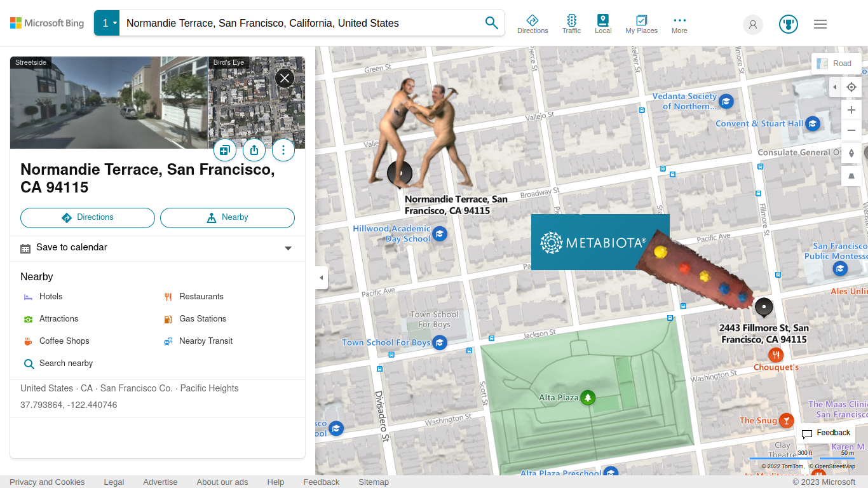Open Directions from the top toolbar
Viewport: 868px width, 488px height.
coord(532,24)
